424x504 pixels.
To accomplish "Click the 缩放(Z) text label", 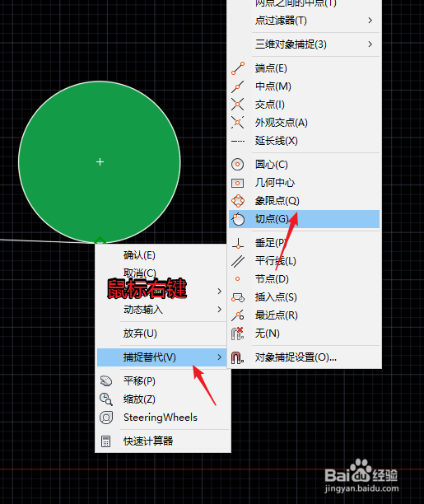I will pyautogui.click(x=139, y=399).
